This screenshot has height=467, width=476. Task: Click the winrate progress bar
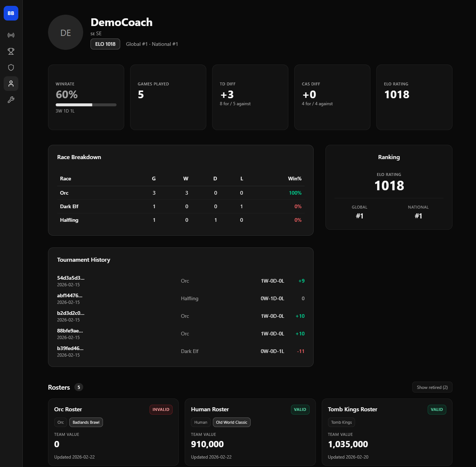point(86,105)
